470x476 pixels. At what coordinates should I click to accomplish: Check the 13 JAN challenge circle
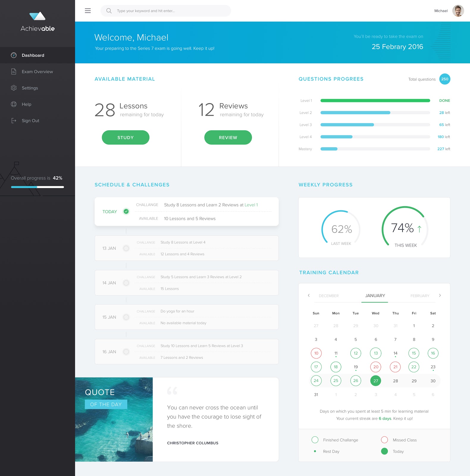pyautogui.click(x=126, y=248)
